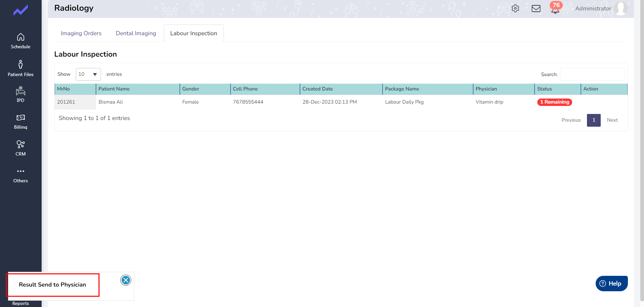Open the mail envelope icon
Screen dimensions: 644x307
tap(536, 8)
